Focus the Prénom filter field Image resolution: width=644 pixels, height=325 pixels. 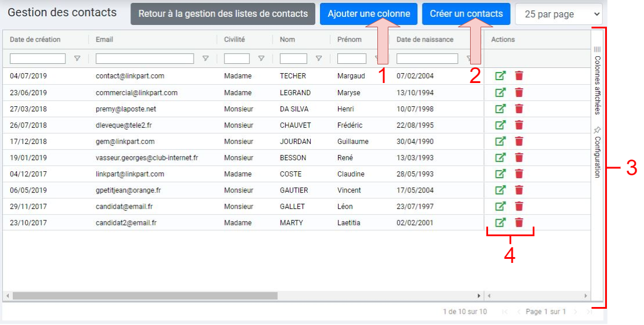[x=352, y=59]
